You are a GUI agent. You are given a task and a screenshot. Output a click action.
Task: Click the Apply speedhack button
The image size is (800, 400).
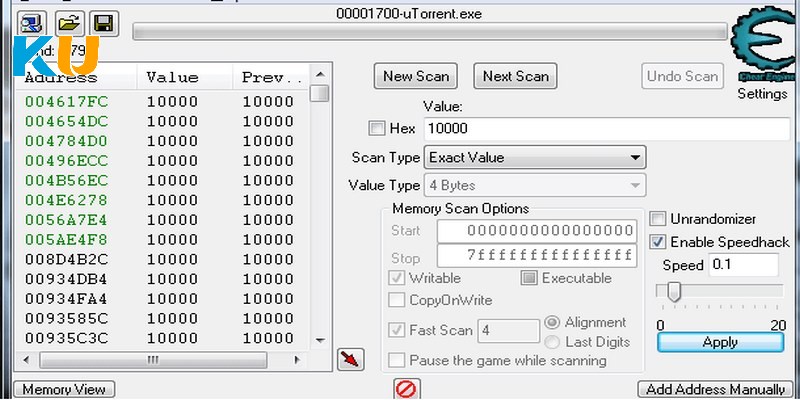(x=720, y=342)
